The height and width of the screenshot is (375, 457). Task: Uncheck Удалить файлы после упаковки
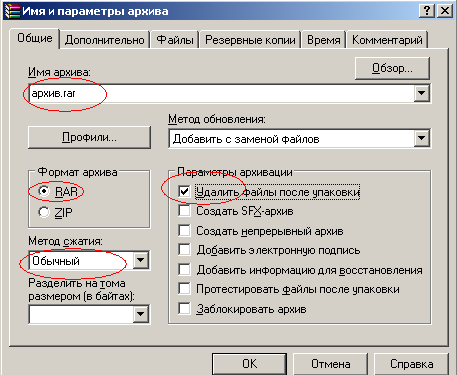[184, 191]
